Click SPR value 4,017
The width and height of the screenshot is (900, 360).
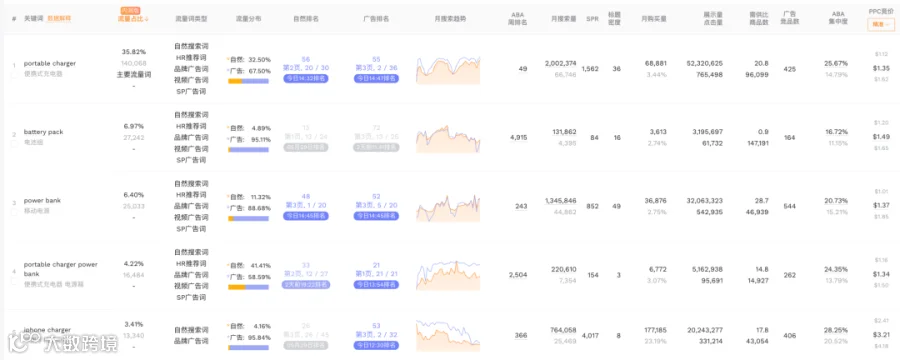coord(590,335)
